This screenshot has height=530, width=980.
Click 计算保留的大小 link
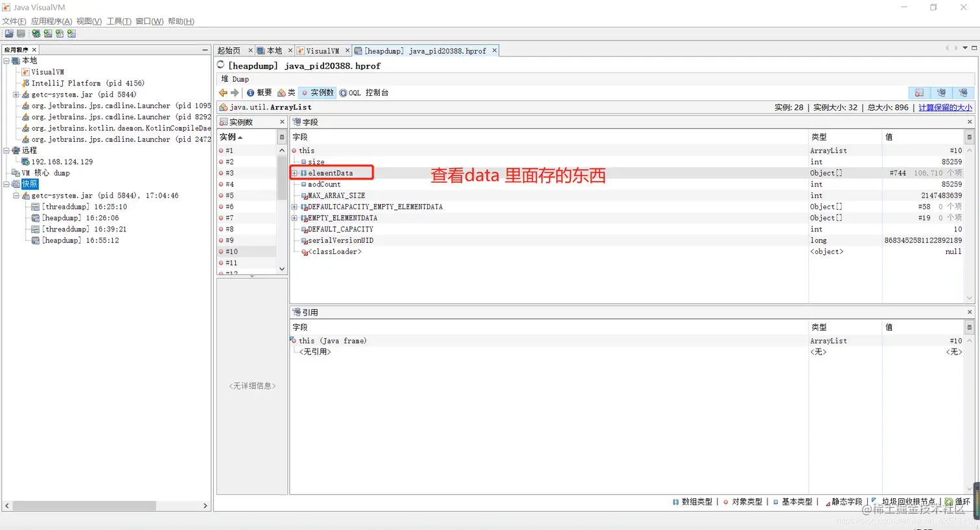click(x=945, y=108)
